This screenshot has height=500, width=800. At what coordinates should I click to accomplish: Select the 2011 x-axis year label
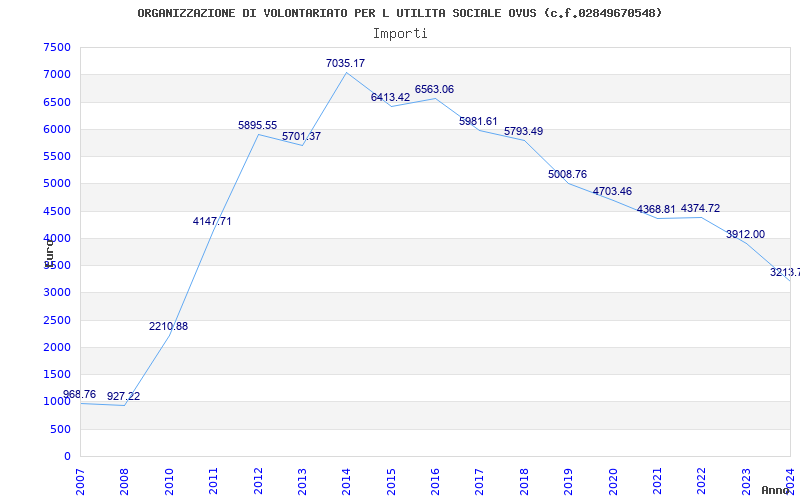coord(213,481)
